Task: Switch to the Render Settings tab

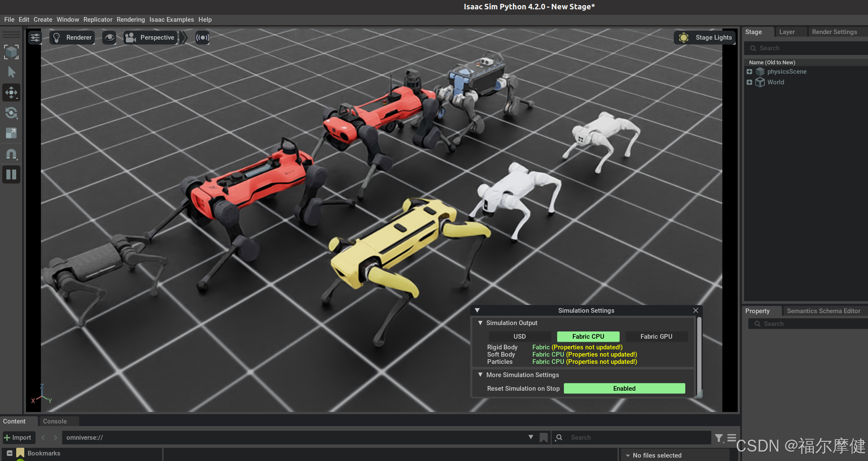Action: click(x=834, y=32)
